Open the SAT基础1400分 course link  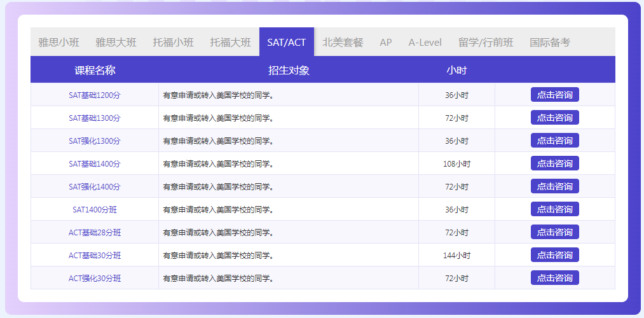tap(95, 163)
